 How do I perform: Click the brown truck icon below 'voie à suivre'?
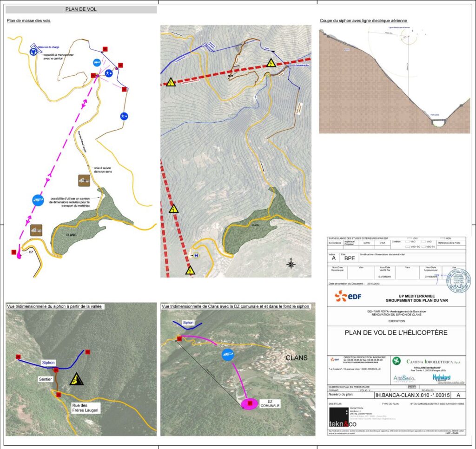click(84, 180)
